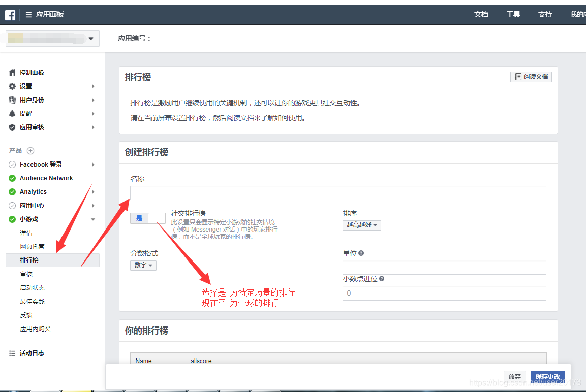586x392 pixels.
Task: Open the 分数格式 数字 dropdown
Action: click(x=143, y=265)
